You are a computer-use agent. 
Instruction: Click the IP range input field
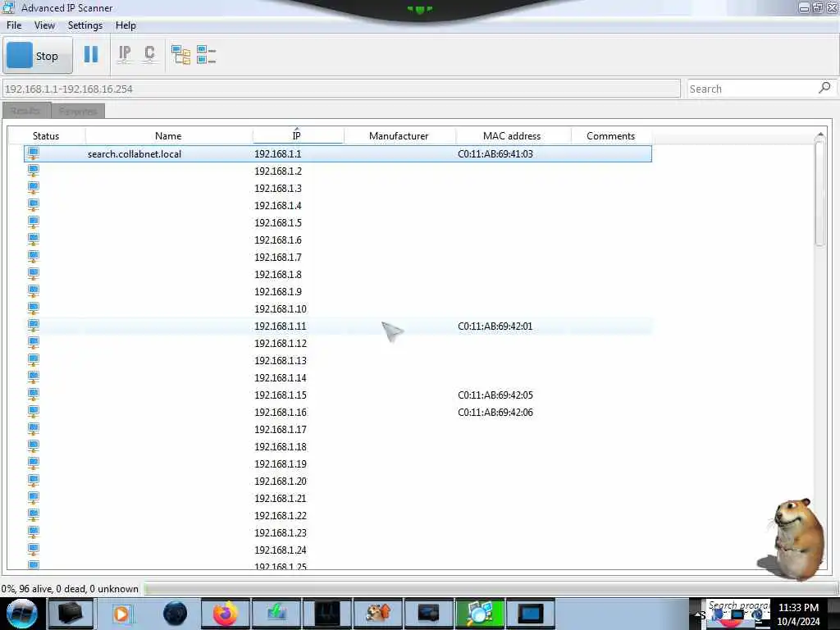point(341,89)
